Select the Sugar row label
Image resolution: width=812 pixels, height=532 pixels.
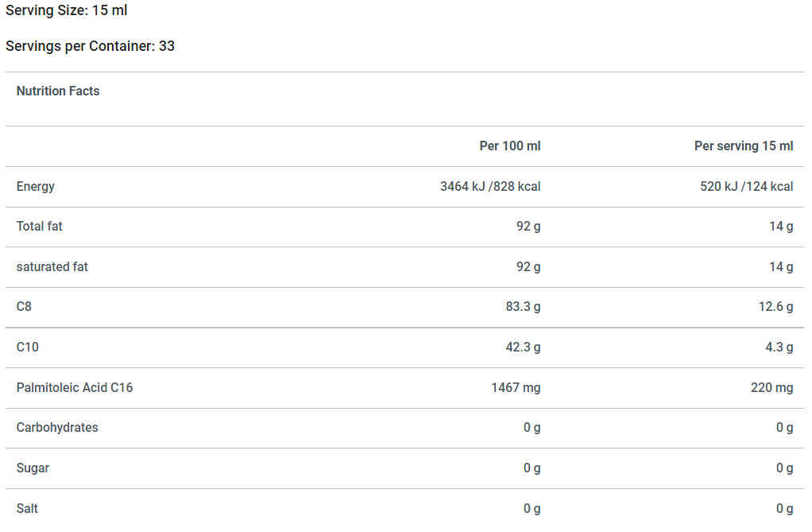[x=33, y=468]
